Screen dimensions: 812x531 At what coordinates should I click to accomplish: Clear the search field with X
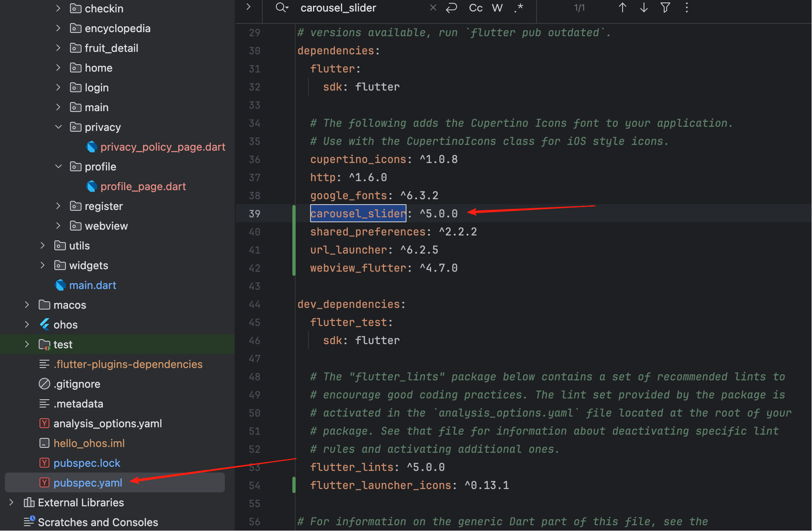[x=433, y=8]
